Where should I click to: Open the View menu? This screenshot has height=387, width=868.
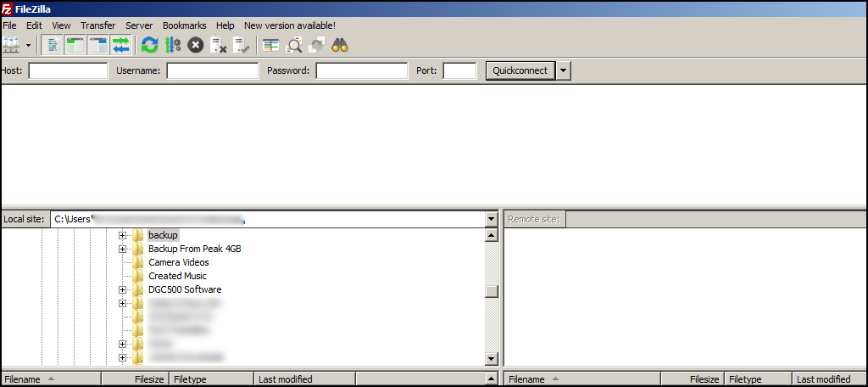[61, 25]
